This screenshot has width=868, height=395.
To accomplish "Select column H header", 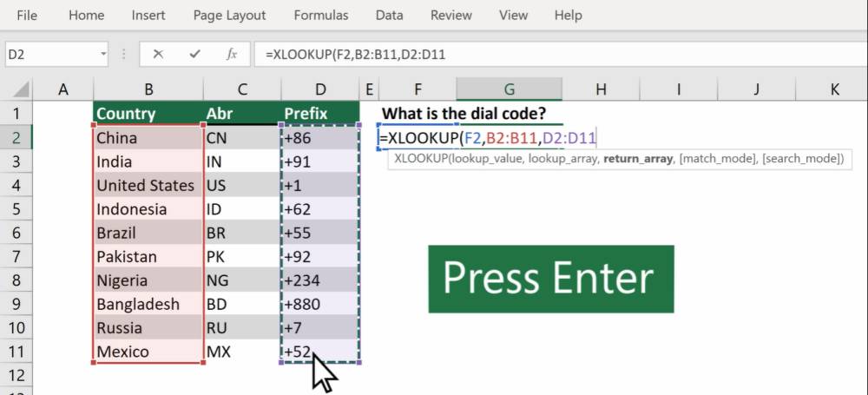I will pyautogui.click(x=601, y=89).
